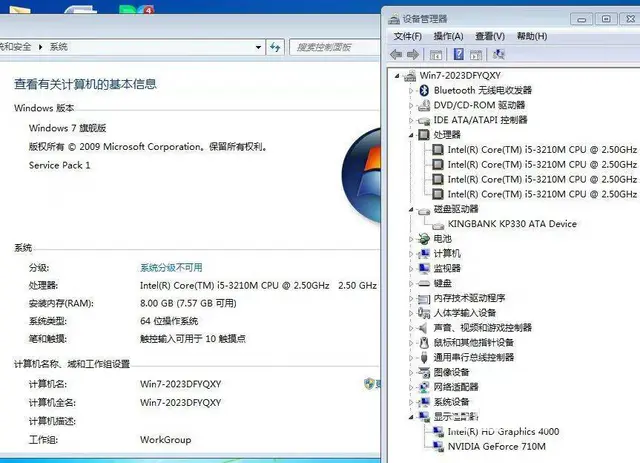Click the 64 位操作系统 text
This screenshot has height=463, width=640.
click(169, 321)
